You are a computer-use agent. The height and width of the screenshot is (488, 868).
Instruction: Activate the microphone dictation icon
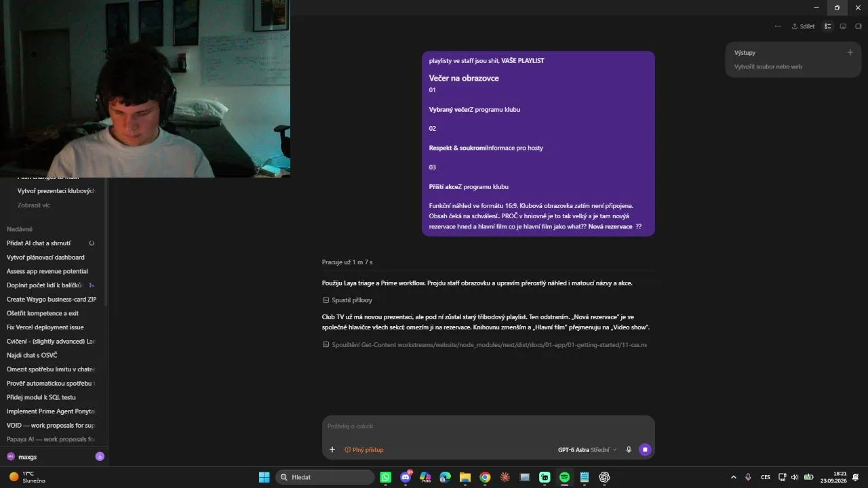click(x=629, y=449)
